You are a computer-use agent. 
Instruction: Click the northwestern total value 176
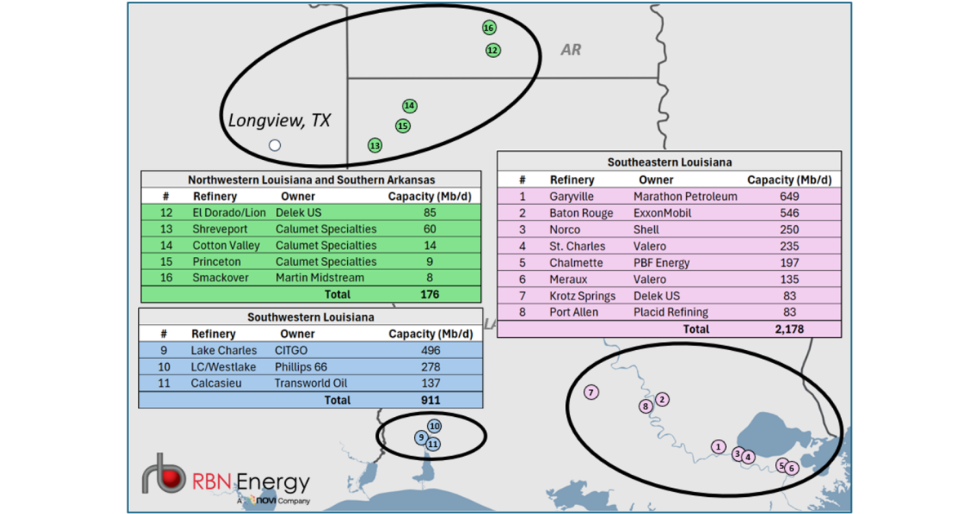(429, 295)
